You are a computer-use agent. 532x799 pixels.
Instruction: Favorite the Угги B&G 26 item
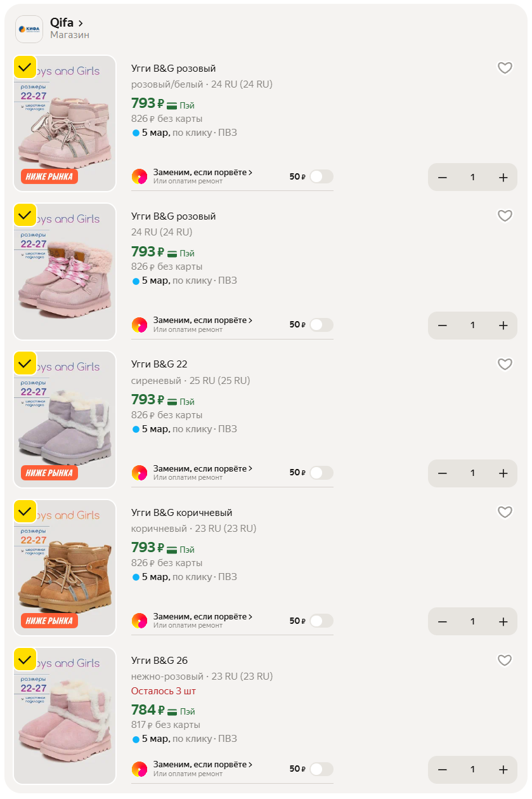505,661
